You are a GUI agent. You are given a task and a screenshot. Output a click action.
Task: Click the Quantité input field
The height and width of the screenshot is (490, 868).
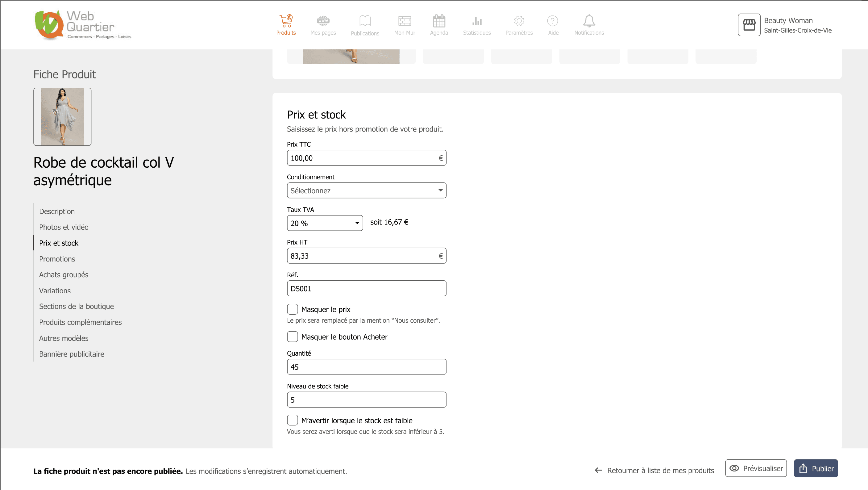click(x=366, y=367)
